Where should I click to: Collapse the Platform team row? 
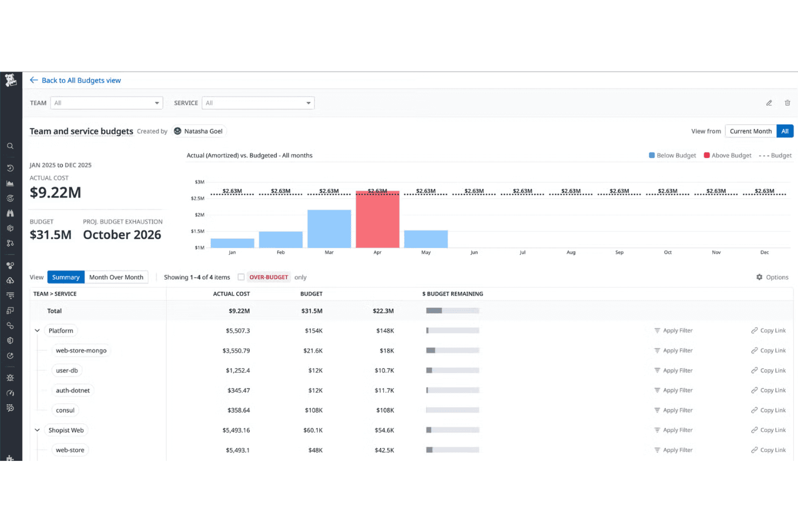(x=37, y=330)
